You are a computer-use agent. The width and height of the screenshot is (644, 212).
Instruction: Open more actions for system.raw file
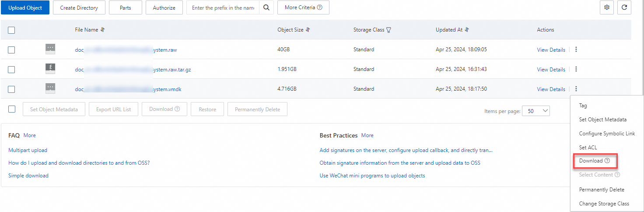(x=576, y=49)
